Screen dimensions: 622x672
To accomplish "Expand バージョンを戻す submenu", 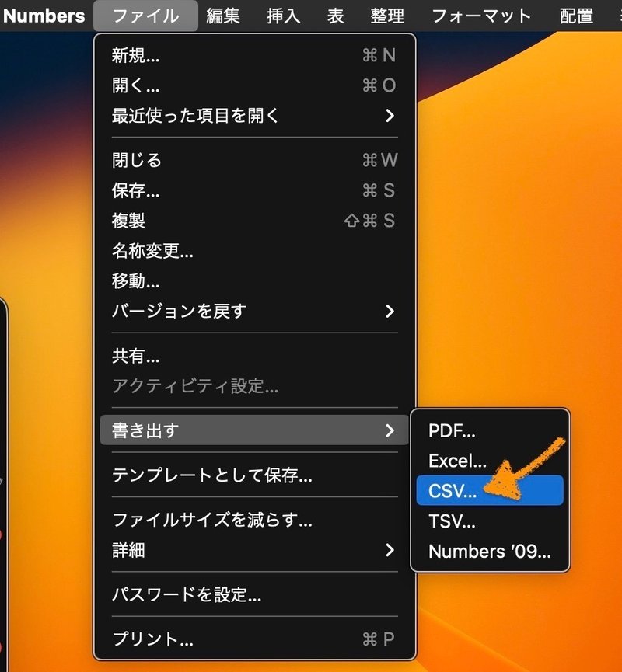I will 254,312.
